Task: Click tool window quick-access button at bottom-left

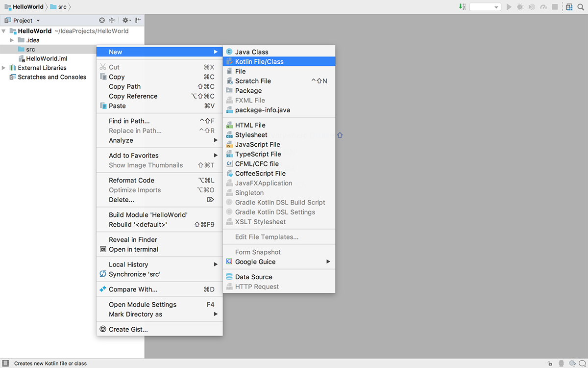Action: (x=5, y=364)
